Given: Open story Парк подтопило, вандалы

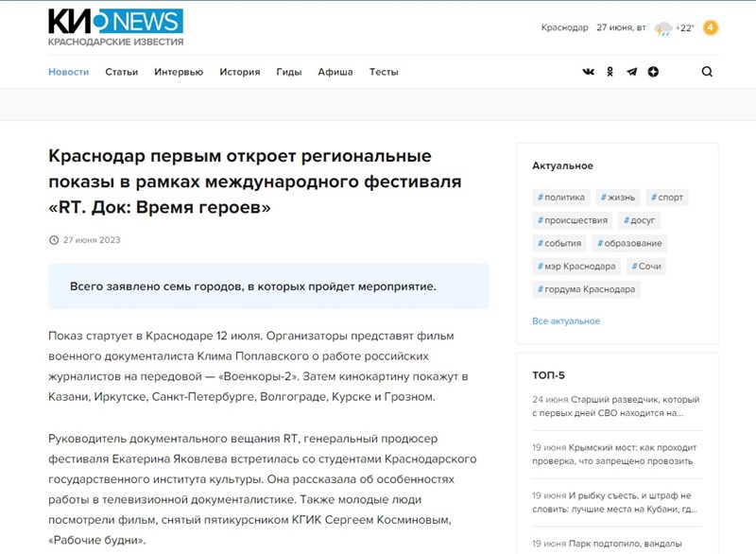Looking at the screenshot, I should (x=607, y=544).
